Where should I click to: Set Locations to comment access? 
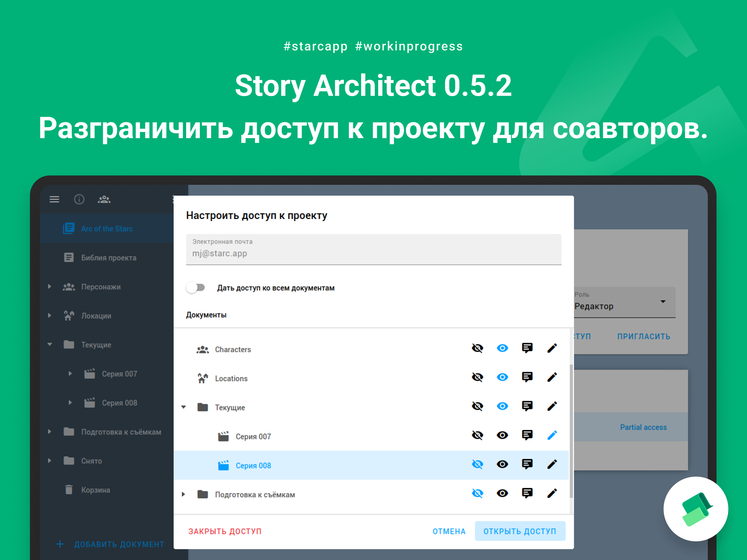(x=527, y=377)
